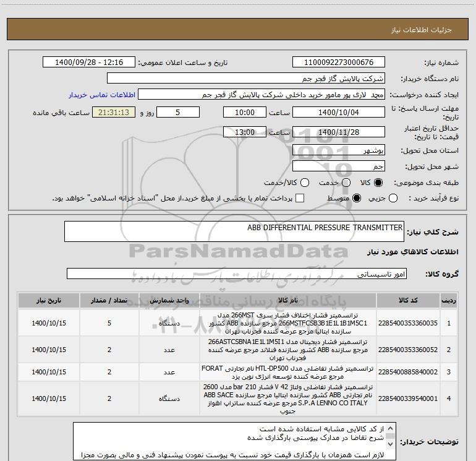This screenshot has width=476, height=461.
Task: Click the remaining time field 21:31:13
Action: [114, 113]
